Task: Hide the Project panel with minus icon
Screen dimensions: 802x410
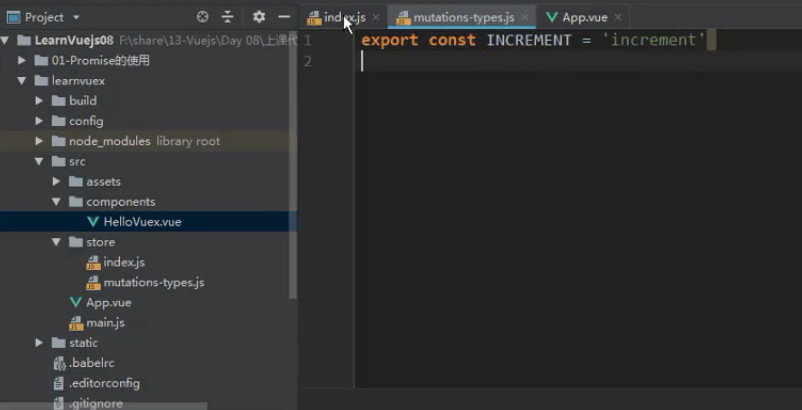Action: click(284, 17)
